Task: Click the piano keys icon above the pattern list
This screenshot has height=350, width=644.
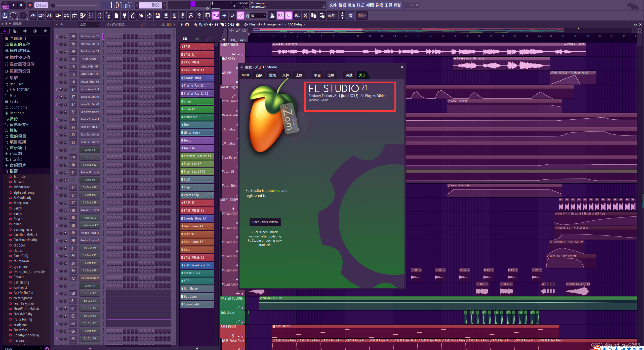Action: 185,39
